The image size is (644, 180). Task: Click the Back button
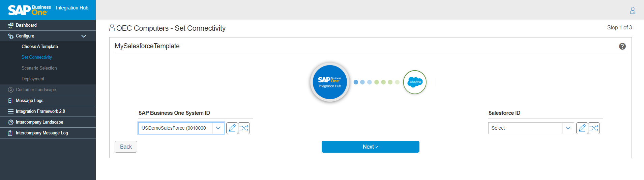(126, 147)
